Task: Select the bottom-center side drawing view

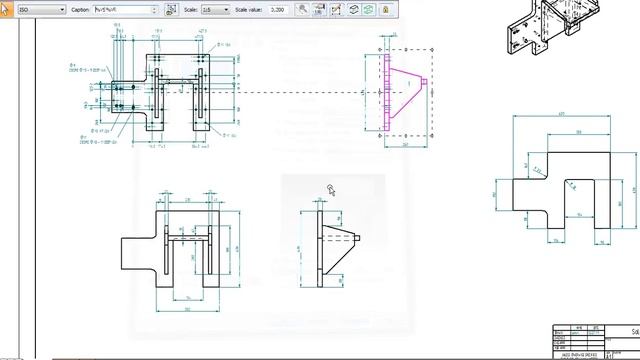Action: (x=338, y=249)
